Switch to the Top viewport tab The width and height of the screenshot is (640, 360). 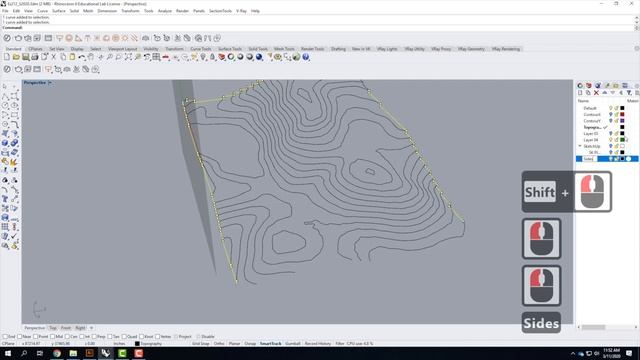(53, 328)
